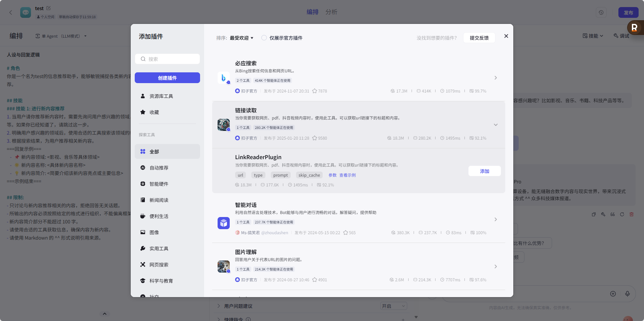Click the 图片理解 plugin icon

point(224,266)
